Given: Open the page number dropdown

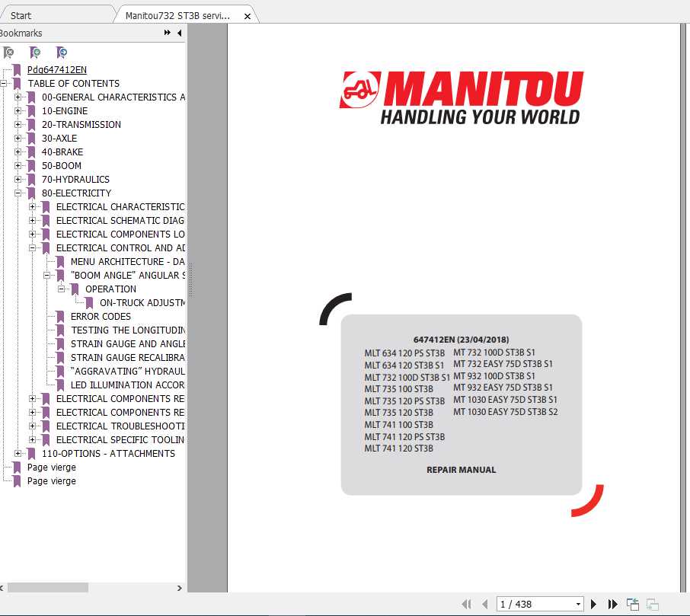Looking at the screenshot, I should click(x=577, y=603).
